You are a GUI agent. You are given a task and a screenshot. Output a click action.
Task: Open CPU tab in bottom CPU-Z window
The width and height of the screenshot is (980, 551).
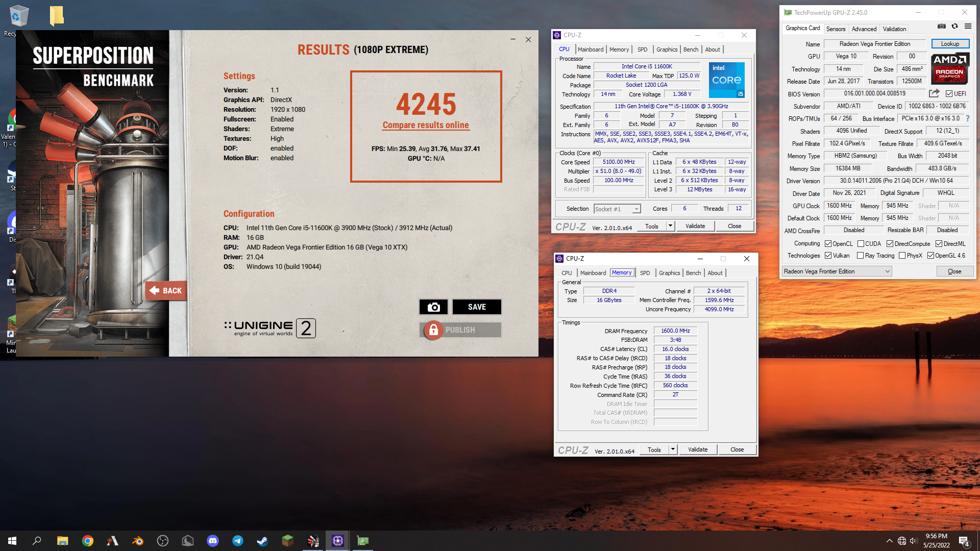pyautogui.click(x=567, y=273)
